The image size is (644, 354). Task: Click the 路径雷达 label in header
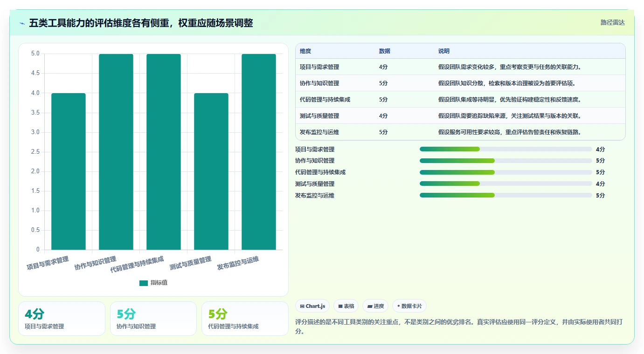pos(612,22)
